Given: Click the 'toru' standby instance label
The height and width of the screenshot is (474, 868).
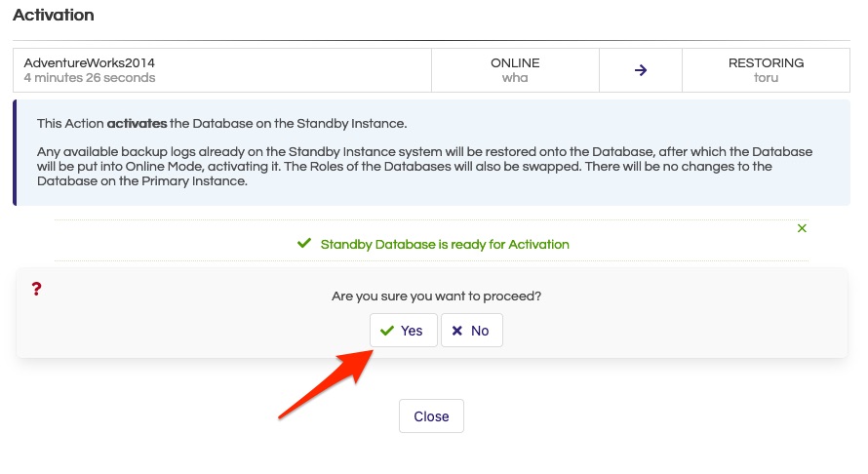Looking at the screenshot, I should (766, 78).
